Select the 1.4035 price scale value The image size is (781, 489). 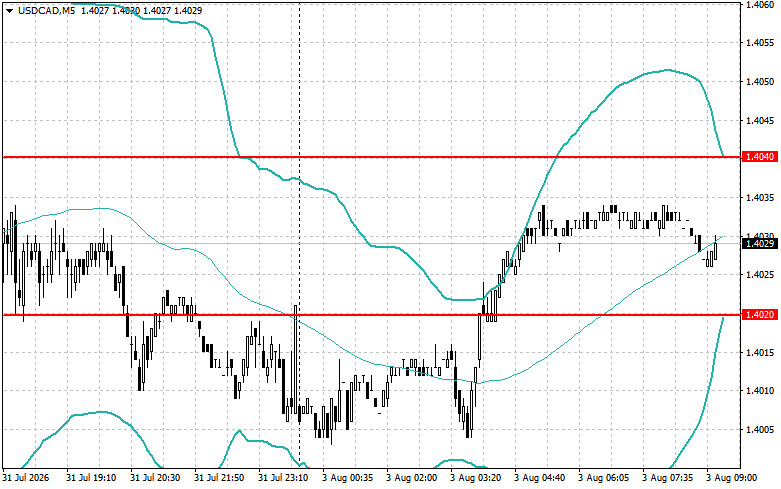coord(760,198)
